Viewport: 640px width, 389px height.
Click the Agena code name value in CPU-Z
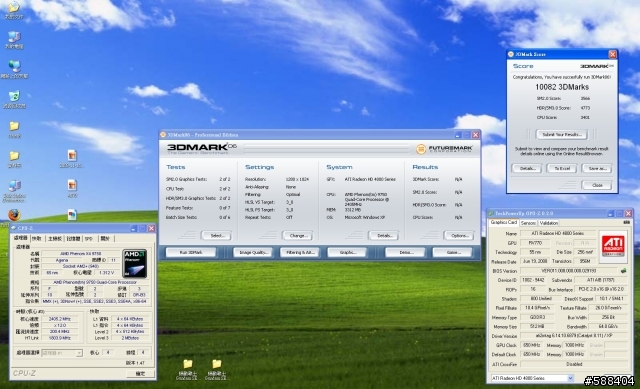[x=62, y=260]
